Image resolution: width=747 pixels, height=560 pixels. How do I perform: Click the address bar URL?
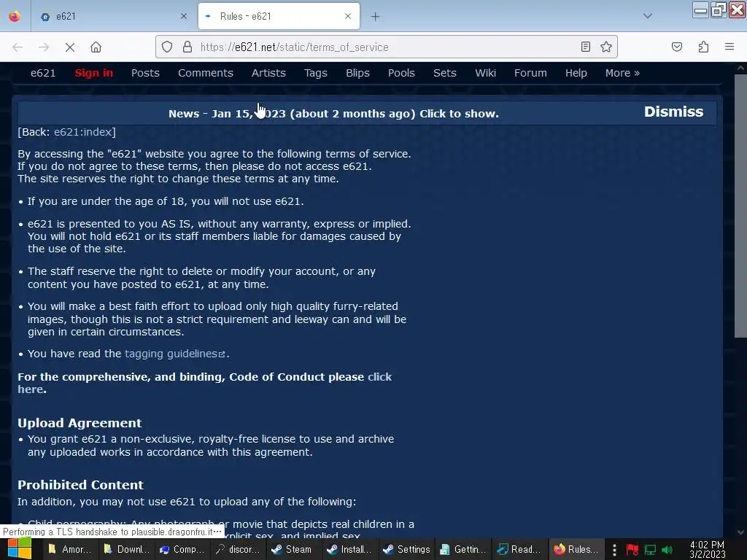pyautogui.click(x=294, y=47)
